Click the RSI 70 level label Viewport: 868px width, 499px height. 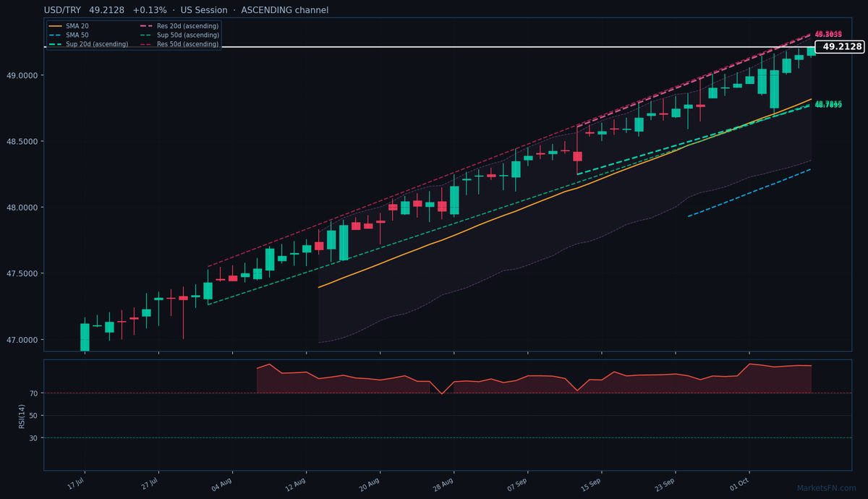point(33,393)
